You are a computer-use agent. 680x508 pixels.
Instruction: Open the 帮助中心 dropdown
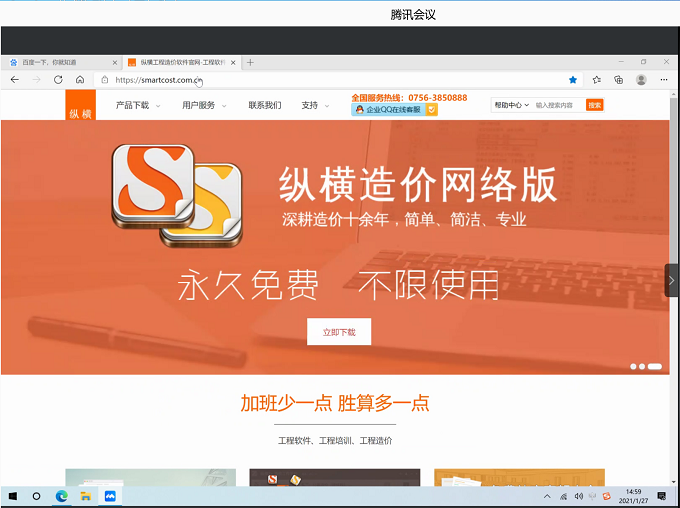(x=512, y=105)
